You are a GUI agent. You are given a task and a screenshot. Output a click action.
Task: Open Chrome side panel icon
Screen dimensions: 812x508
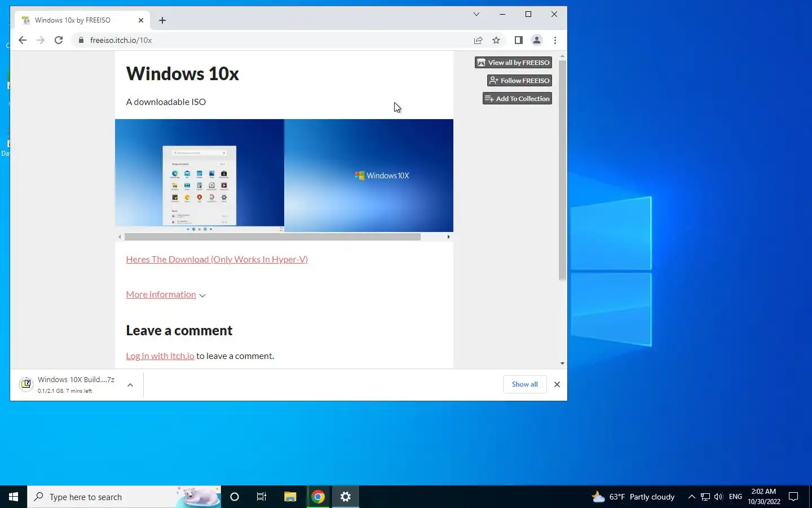(519, 40)
